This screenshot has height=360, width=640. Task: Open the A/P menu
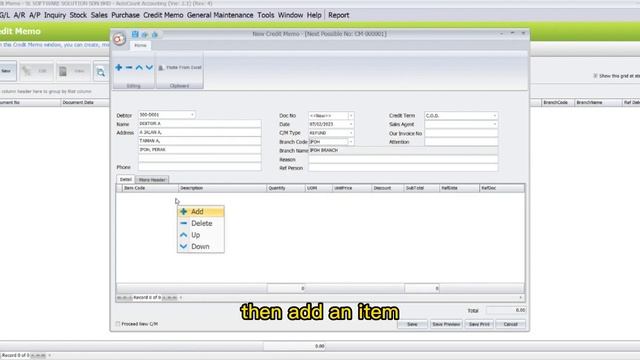click(x=35, y=15)
